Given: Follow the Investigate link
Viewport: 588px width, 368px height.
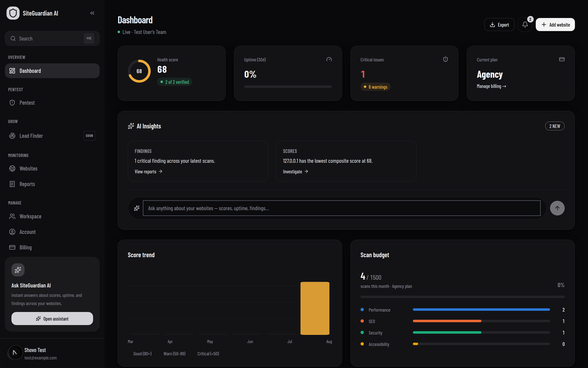Looking at the screenshot, I should point(295,172).
